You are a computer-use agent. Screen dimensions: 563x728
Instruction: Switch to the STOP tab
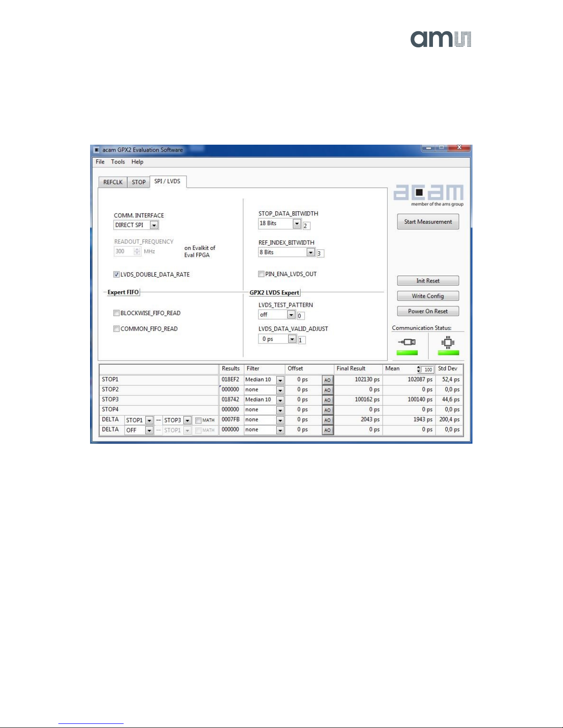(x=139, y=182)
